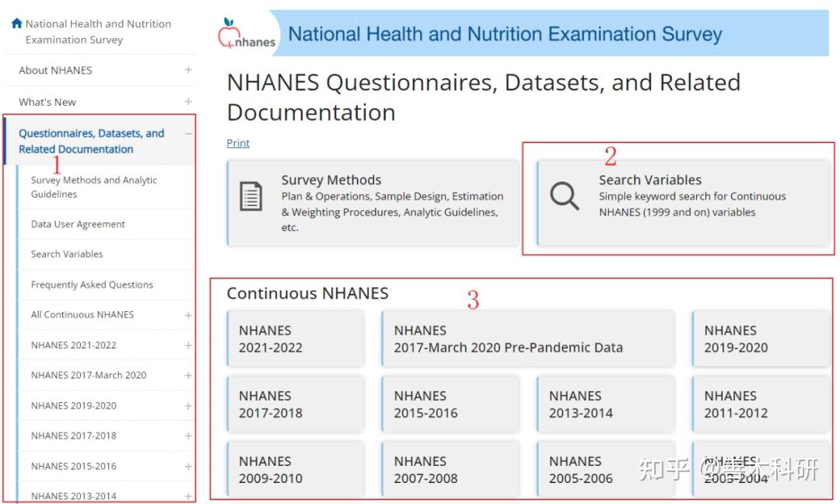The height and width of the screenshot is (504, 840).
Task: Expand NHANES 2013-2014 in the sidebar
Action: 187,495
